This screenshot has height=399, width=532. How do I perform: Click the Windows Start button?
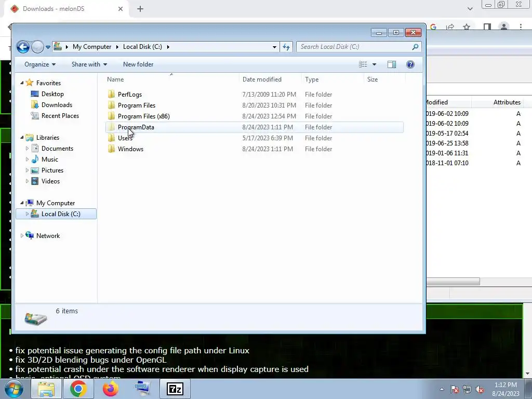point(14,389)
